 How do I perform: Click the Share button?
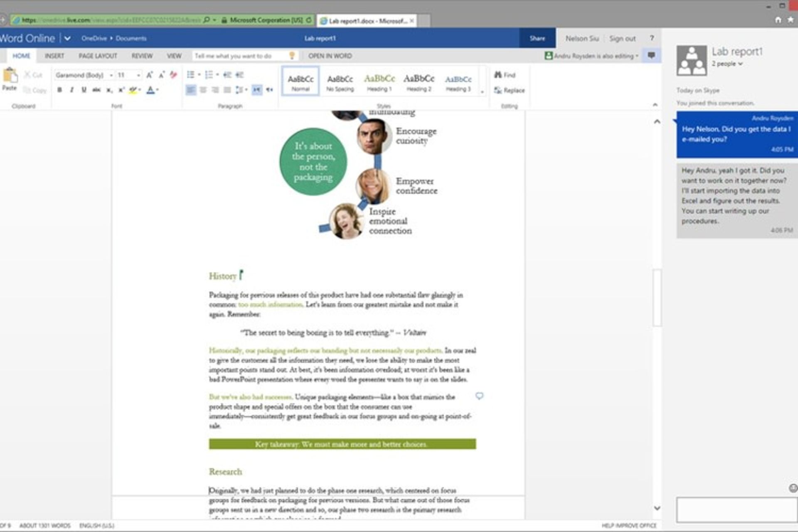[537, 38]
